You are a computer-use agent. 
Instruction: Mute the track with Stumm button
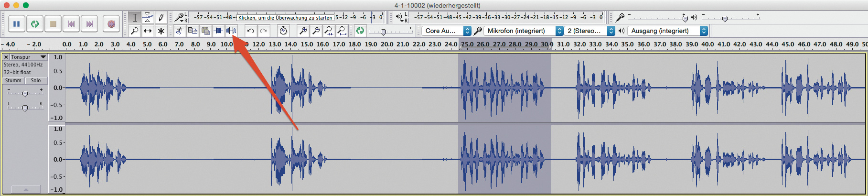[x=13, y=81]
